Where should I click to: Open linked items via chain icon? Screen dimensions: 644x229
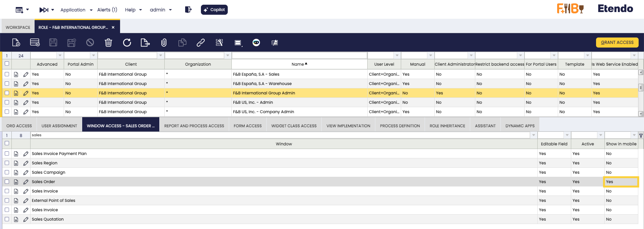click(201, 43)
